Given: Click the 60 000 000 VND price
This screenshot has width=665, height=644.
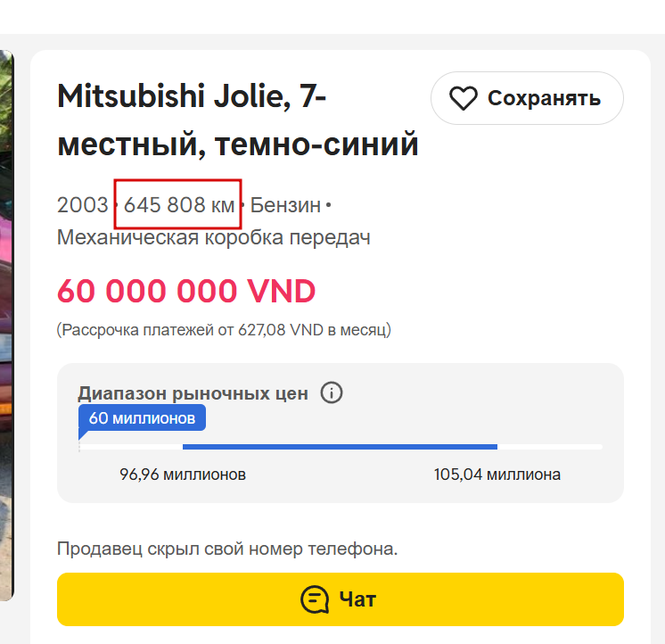Looking at the screenshot, I should pyautogui.click(x=186, y=291).
